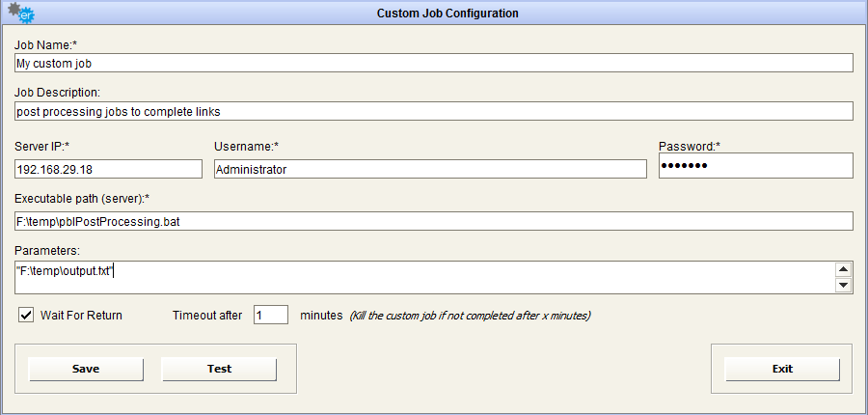Click the kill custom job hint text
The image size is (868, 415).
coord(470,316)
